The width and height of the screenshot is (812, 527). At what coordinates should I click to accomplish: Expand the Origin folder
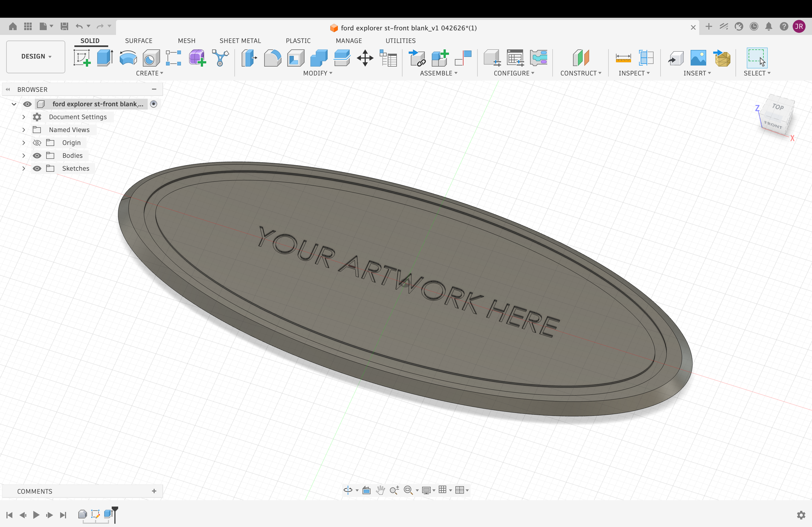(x=23, y=142)
